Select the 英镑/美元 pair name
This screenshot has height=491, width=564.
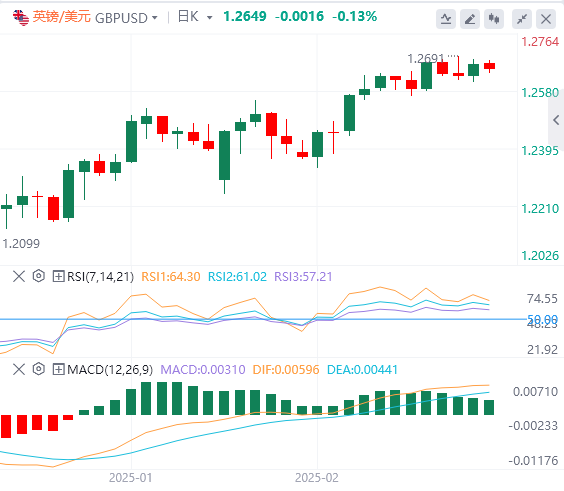click(62, 17)
